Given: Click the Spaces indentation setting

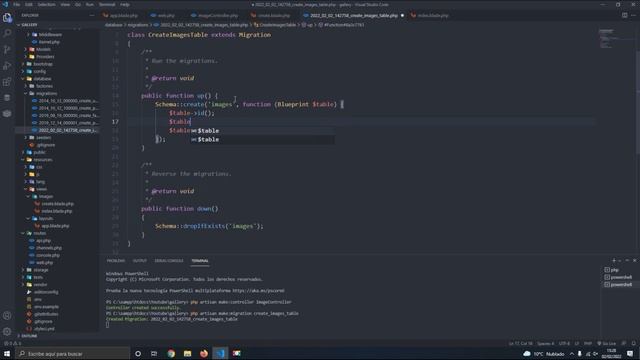Looking at the screenshot, I should pyautogui.click(x=546, y=343).
